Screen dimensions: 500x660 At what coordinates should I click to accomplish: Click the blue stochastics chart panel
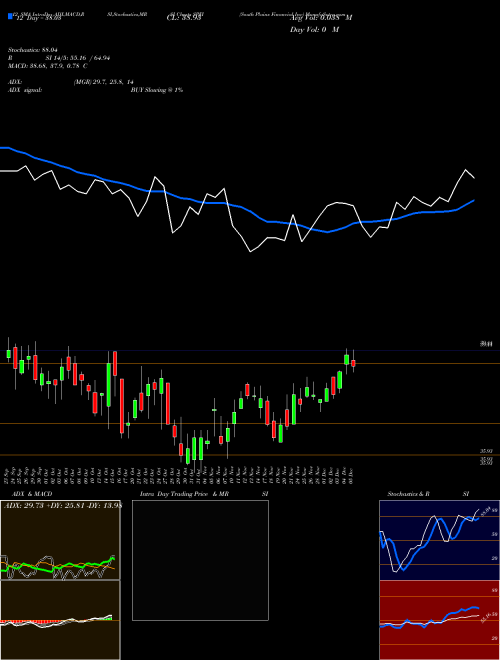tap(439, 540)
